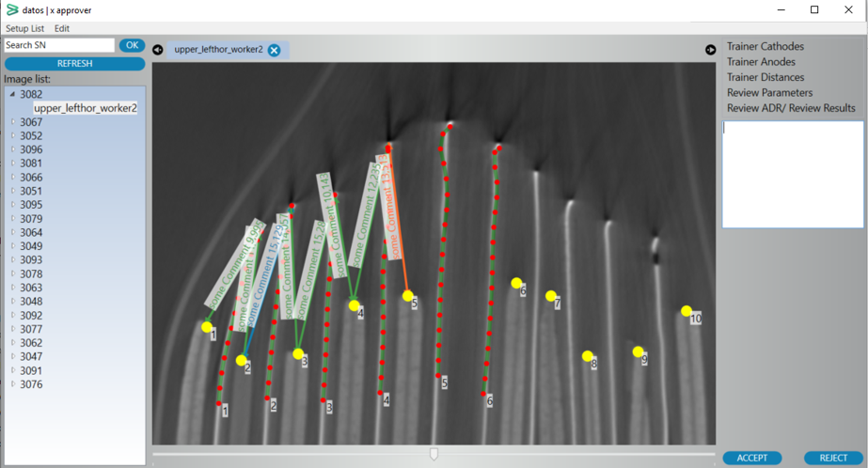Image resolution: width=868 pixels, height=468 pixels.
Task: Click the right arrow tab navigation icon
Action: [x=711, y=50]
